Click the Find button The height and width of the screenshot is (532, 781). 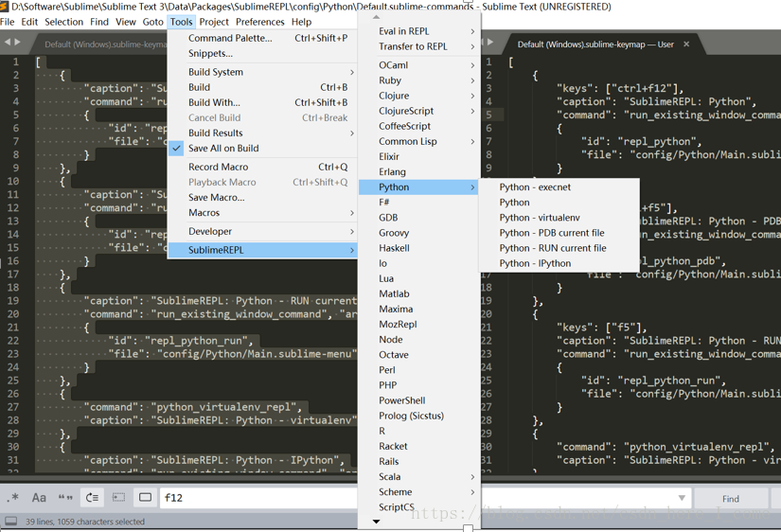[x=731, y=499]
